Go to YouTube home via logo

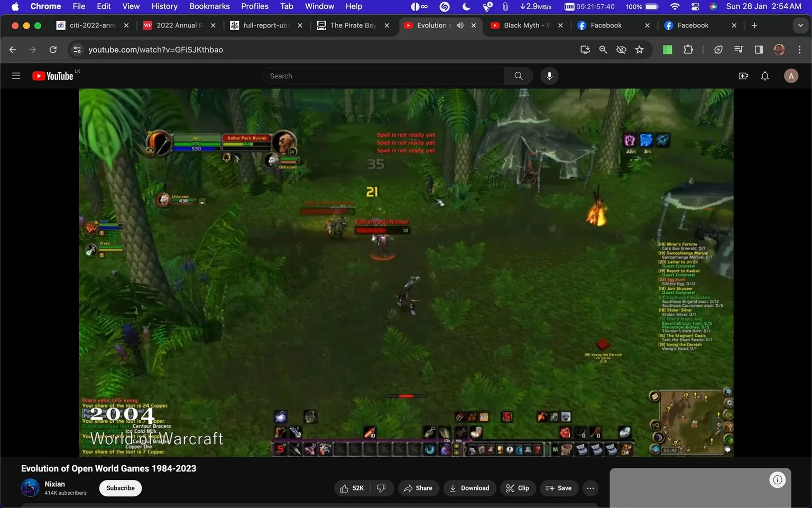tap(52, 76)
